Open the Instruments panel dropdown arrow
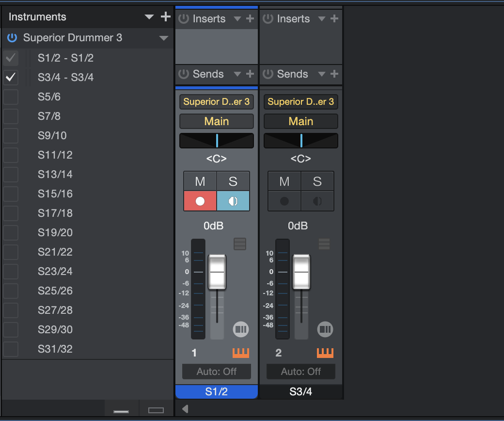 (x=149, y=17)
